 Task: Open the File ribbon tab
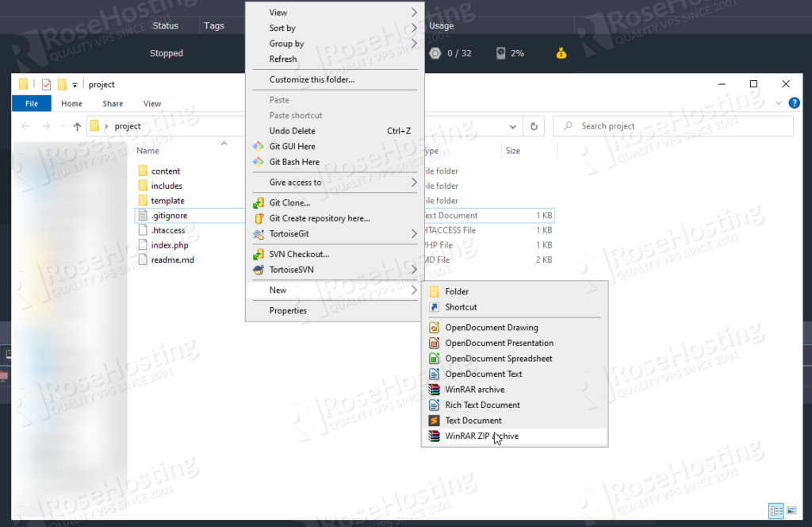[x=32, y=104]
